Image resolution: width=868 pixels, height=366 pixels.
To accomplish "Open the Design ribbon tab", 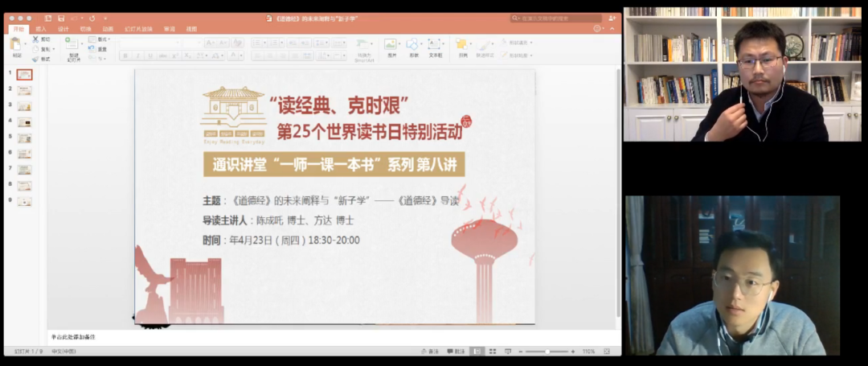I will coord(63,29).
